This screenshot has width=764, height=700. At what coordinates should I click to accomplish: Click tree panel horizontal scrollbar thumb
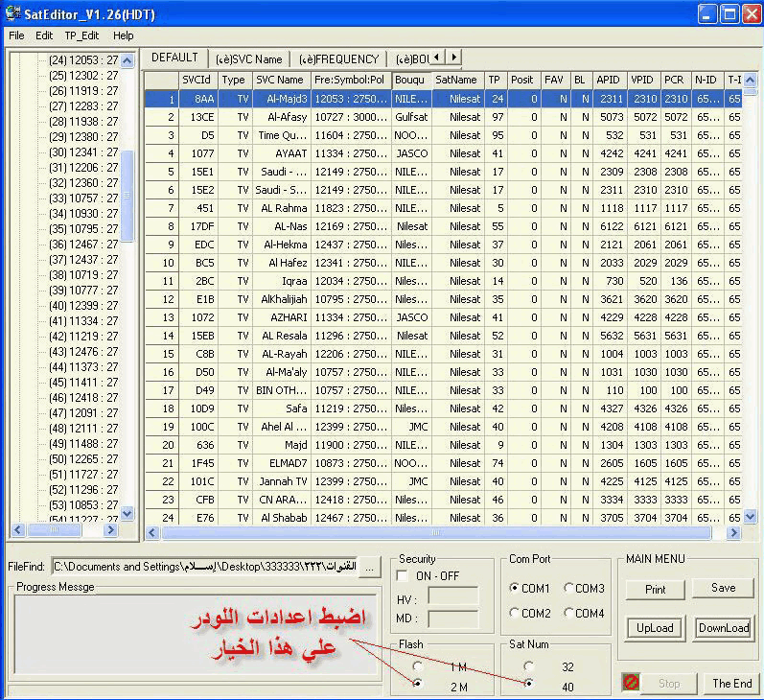(x=54, y=530)
